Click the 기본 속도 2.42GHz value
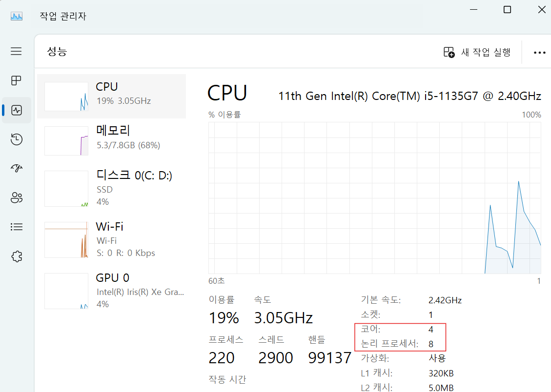 445,300
